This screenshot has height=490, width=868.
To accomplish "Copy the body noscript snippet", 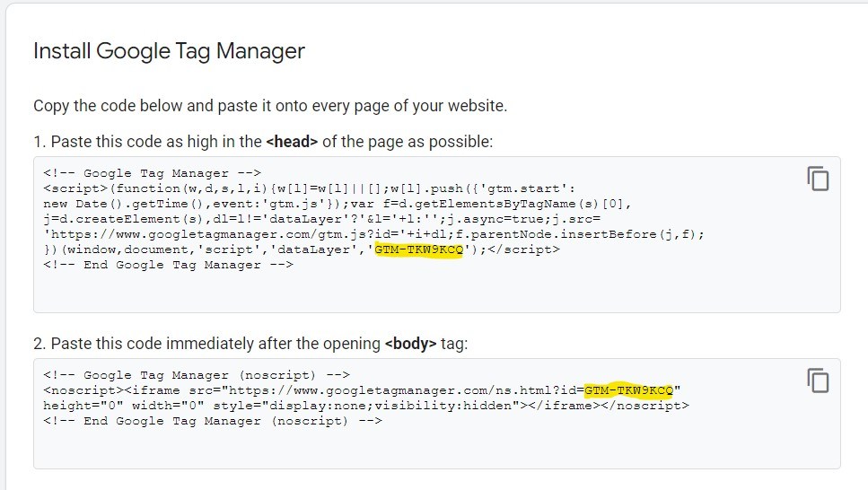I will 817,380.
